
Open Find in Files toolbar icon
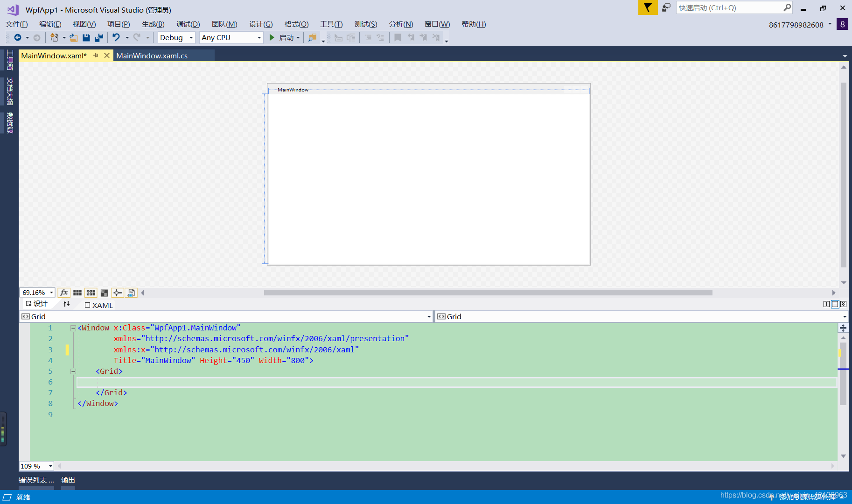[x=313, y=38]
